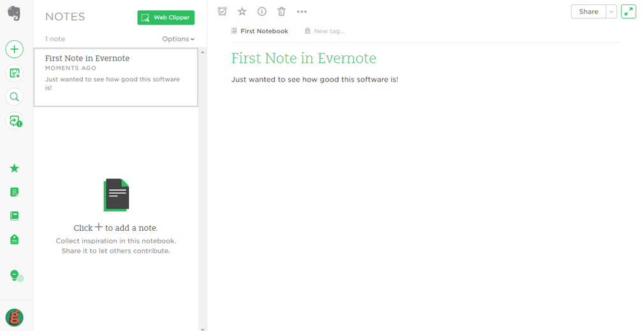The height and width of the screenshot is (331, 644).
Task: Click note list scrollbar up arrow
Action: [x=203, y=52]
